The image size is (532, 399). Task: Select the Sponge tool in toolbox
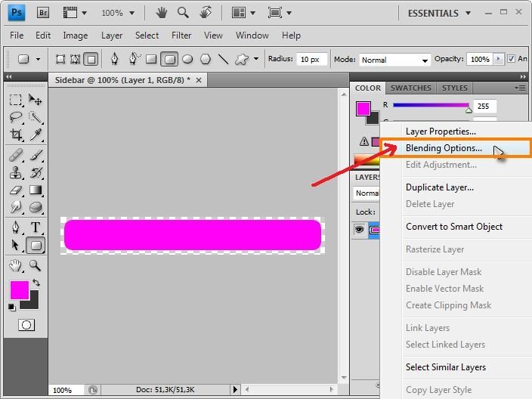pyautogui.click(x=36, y=207)
